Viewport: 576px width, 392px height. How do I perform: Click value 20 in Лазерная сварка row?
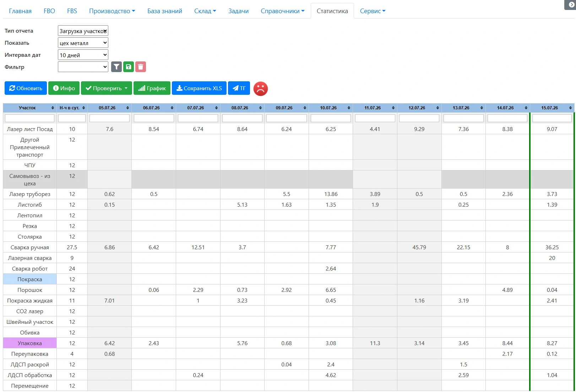[552, 258]
